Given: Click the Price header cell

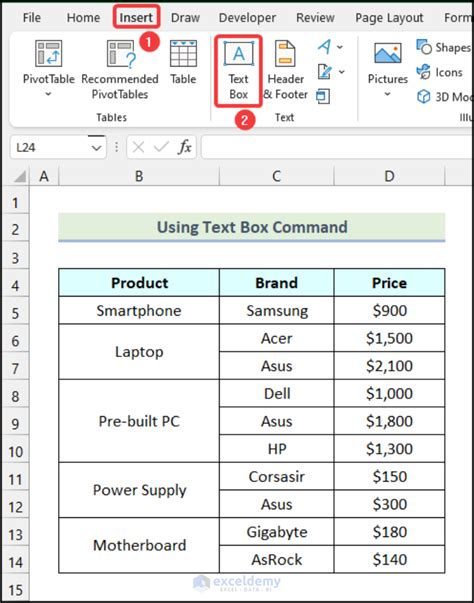Looking at the screenshot, I should (389, 283).
